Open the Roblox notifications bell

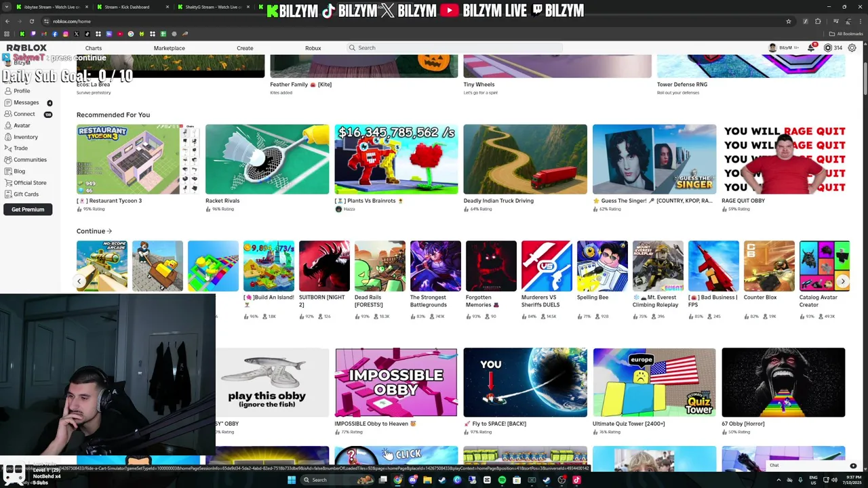[x=811, y=48]
